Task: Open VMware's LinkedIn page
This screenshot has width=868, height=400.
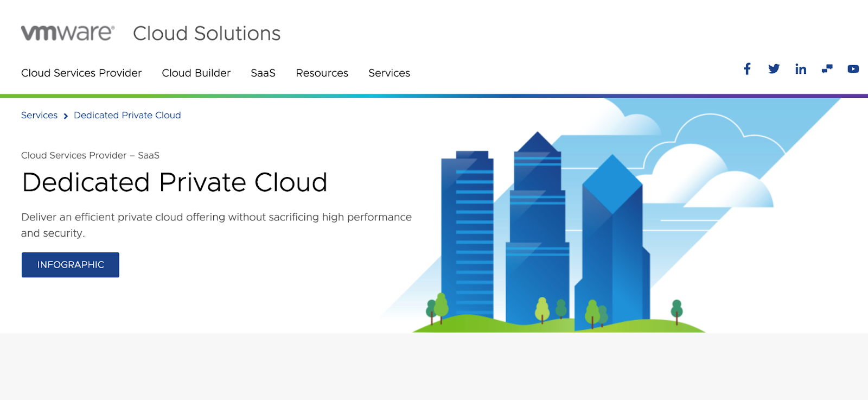Action: coord(801,69)
